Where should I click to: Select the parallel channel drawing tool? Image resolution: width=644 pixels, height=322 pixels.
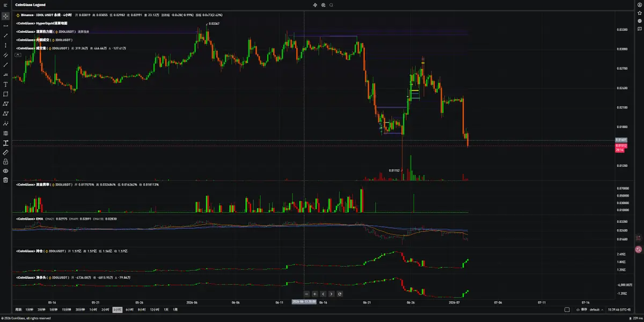click(5, 55)
